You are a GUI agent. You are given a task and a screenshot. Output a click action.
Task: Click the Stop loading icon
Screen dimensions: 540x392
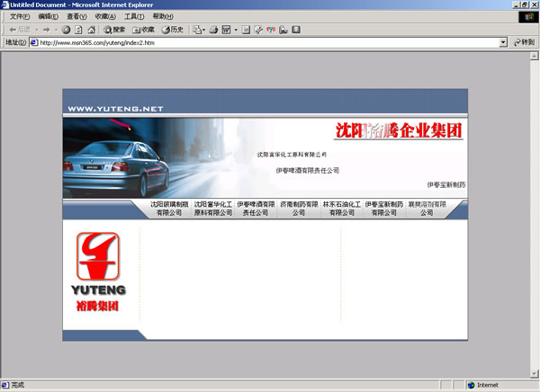coord(66,30)
